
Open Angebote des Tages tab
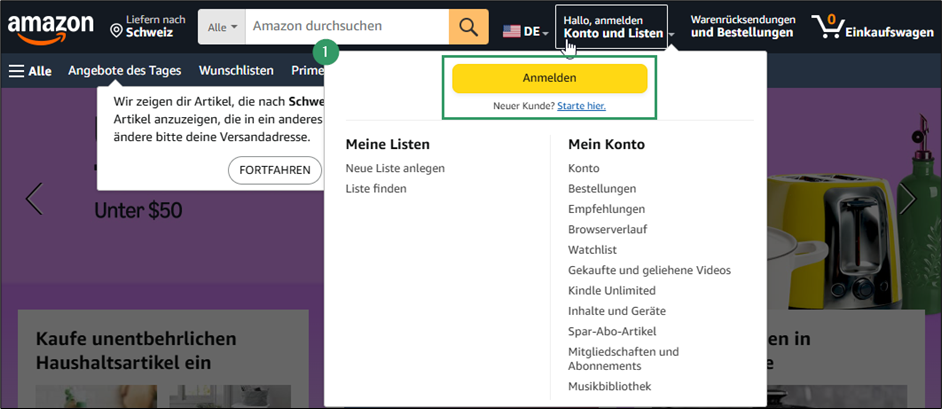pos(124,71)
